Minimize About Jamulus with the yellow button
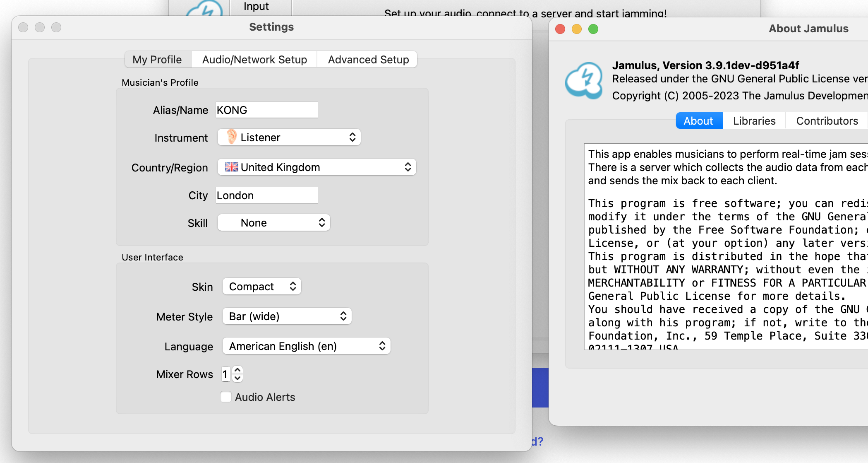868x463 pixels. (x=576, y=29)
